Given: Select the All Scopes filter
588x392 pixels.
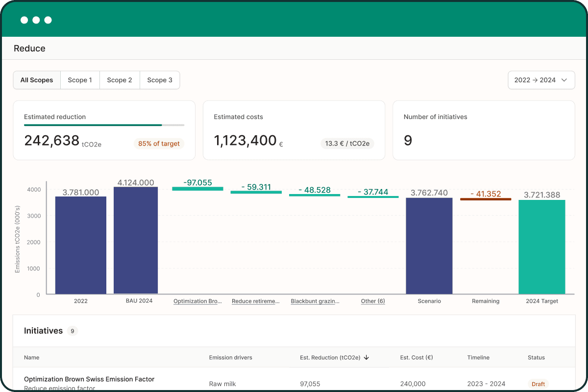Looking at the screenshot, I should [x=37, y=80].
